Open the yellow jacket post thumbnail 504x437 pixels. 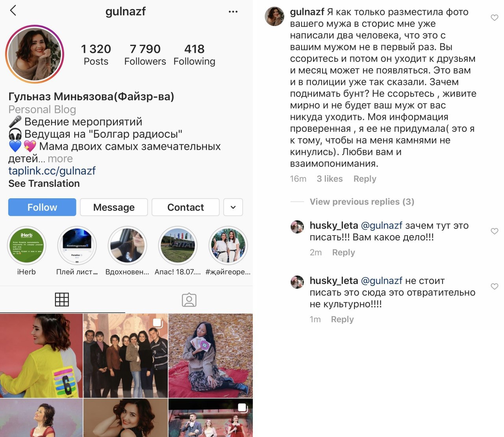pyautogui.click(x=41, y=356)
